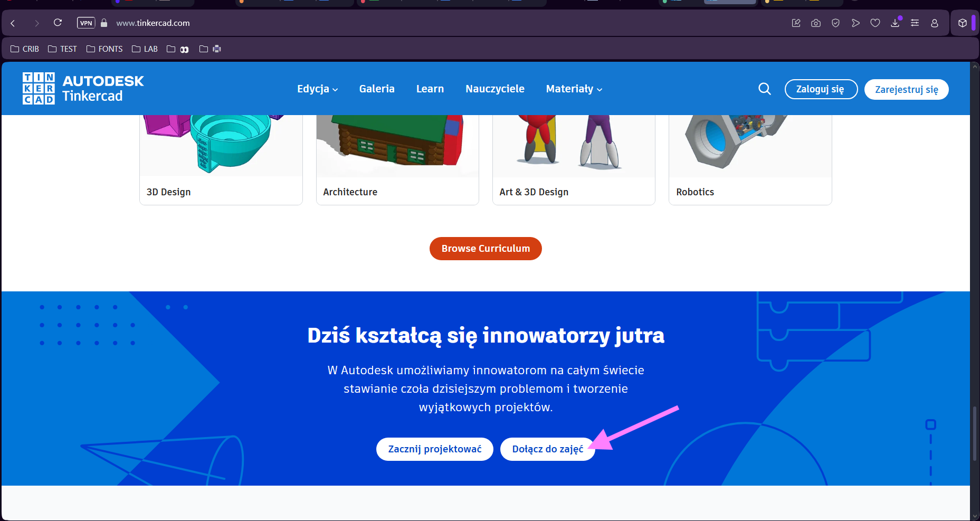Open the shield security icon

(835, 23)
